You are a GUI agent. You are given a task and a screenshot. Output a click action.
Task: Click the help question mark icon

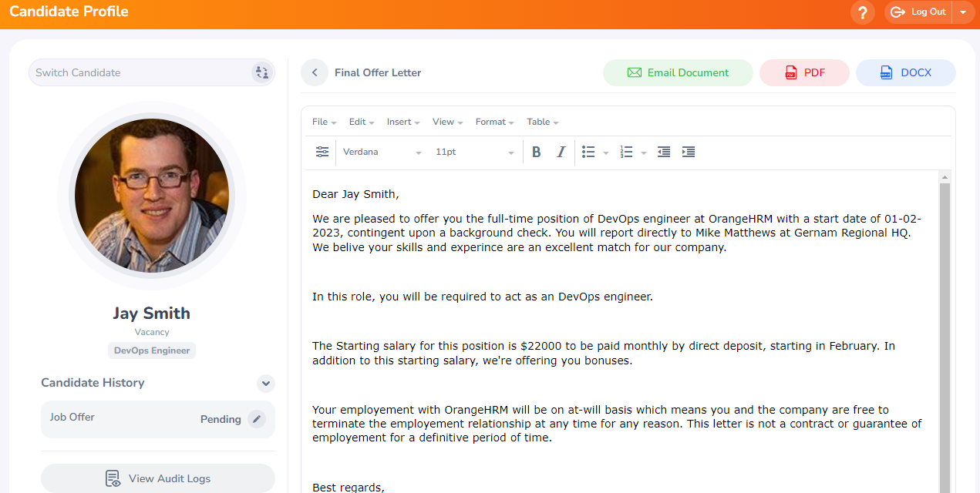tap(863, 12)
